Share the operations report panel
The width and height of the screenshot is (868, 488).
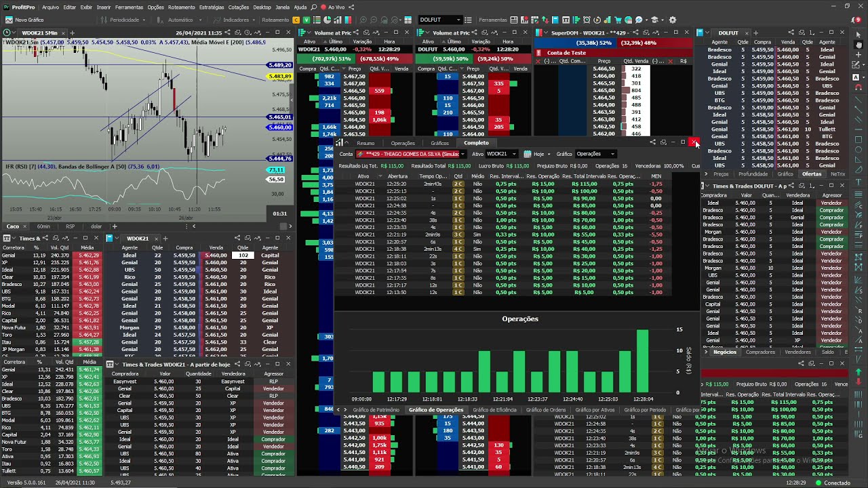pyautogui.click(x=652, y=142)
